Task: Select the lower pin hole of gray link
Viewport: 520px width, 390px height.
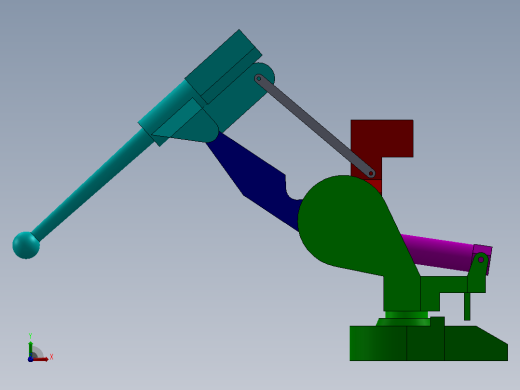Action: pos(371,173)
